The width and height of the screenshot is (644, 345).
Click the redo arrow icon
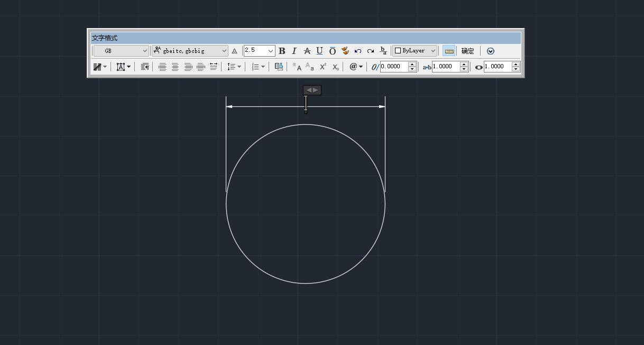click(x=371, y=51)
